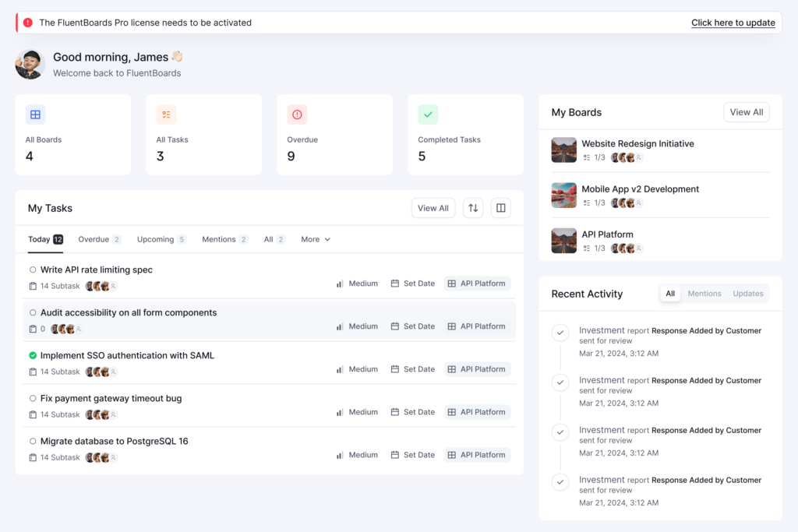Click subtask clipboard icon for 'Write API rate limiting spec'
798x532 pixels.
point(33,286)
